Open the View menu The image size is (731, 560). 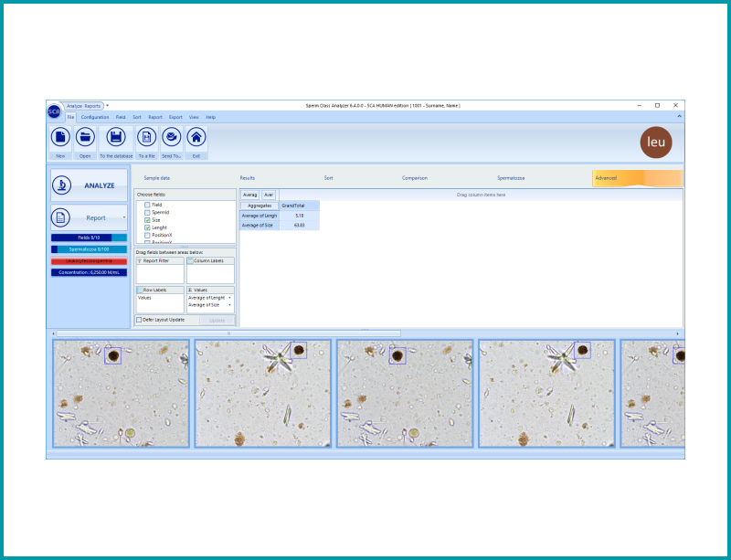[194, 118]
